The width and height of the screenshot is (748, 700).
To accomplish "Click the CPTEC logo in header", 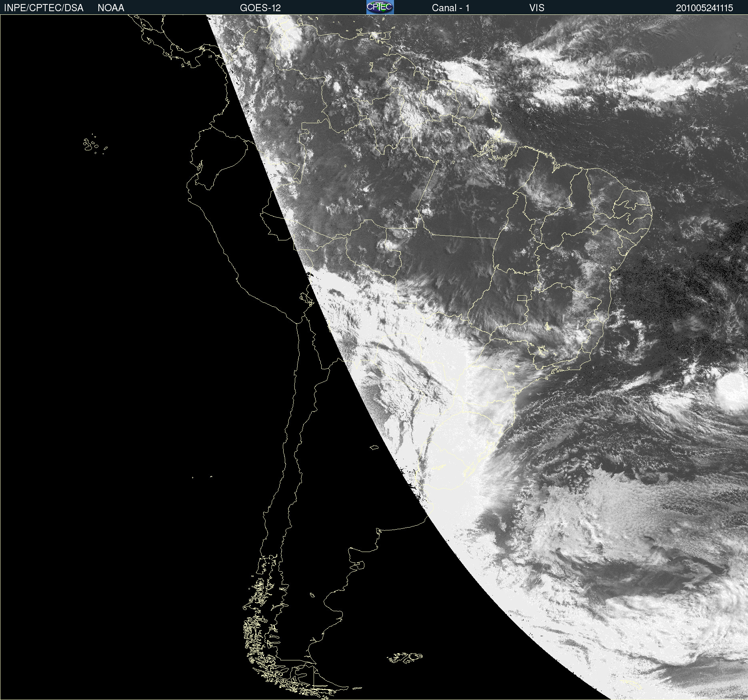I will [x=380, y=7].
